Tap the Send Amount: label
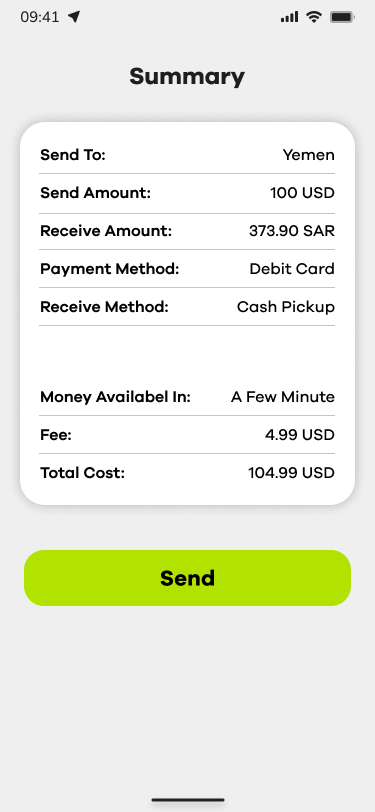This screenshot has width=375, height=812. (95, 193)
